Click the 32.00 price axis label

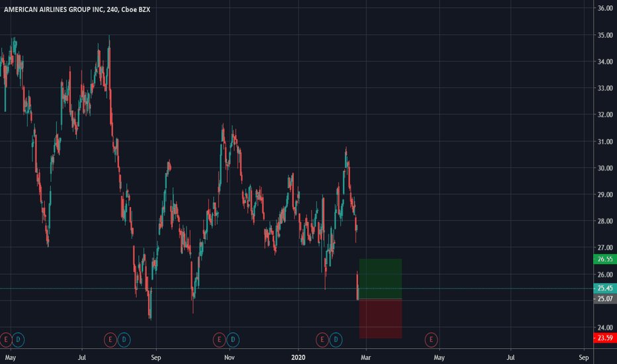(x=605, y=114)
